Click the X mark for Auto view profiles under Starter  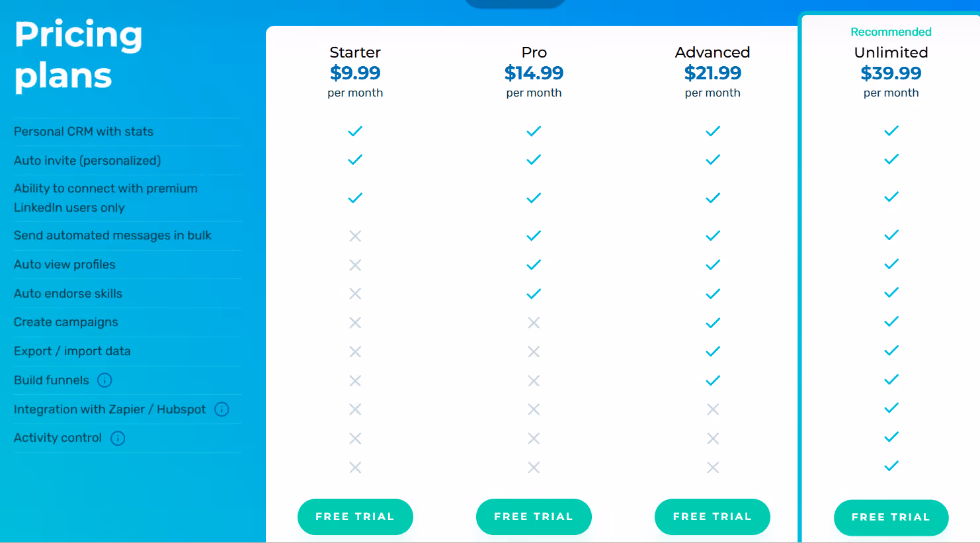click(355, 264)
